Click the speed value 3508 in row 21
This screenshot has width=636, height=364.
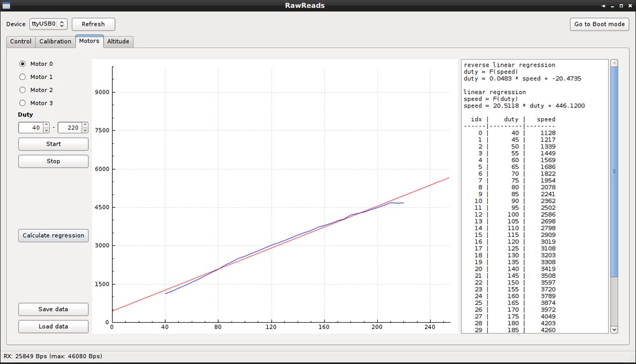(548, 276)
